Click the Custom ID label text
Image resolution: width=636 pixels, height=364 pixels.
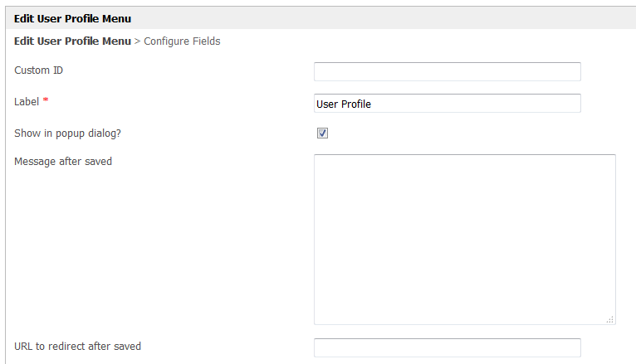[38, 70]
